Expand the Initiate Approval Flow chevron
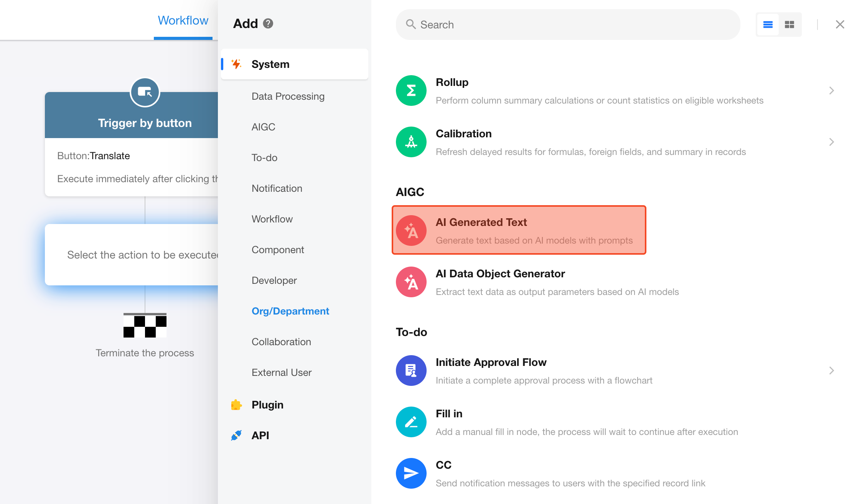The image size is (857, 504). [x=831, y=371]
